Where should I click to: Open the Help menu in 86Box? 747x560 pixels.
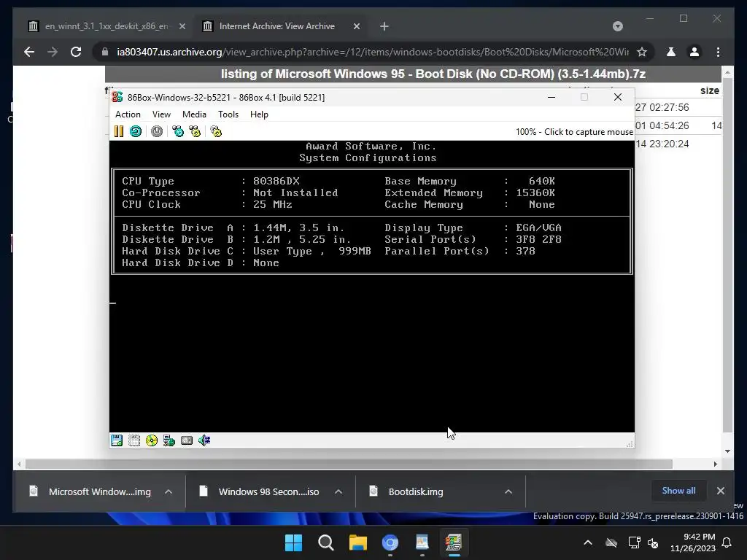(x=259, y=114)
